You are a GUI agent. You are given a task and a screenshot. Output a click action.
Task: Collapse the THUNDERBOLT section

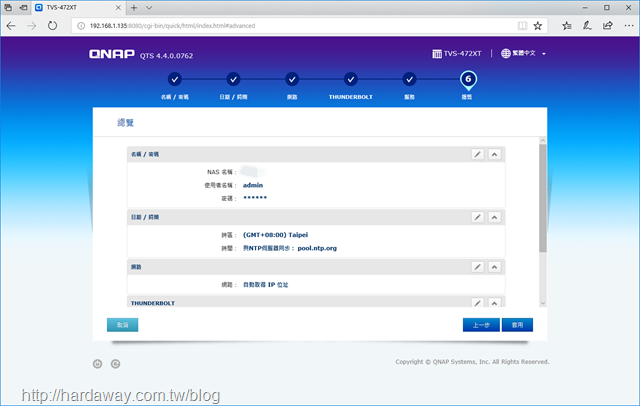click(494, 302)
